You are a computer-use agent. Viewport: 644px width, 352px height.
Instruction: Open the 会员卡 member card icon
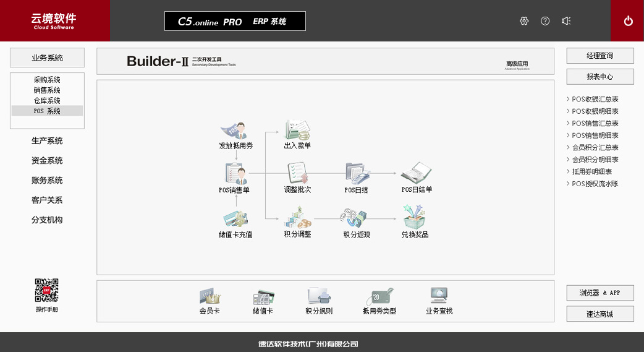pyautogui.click(x=210, y=296)
